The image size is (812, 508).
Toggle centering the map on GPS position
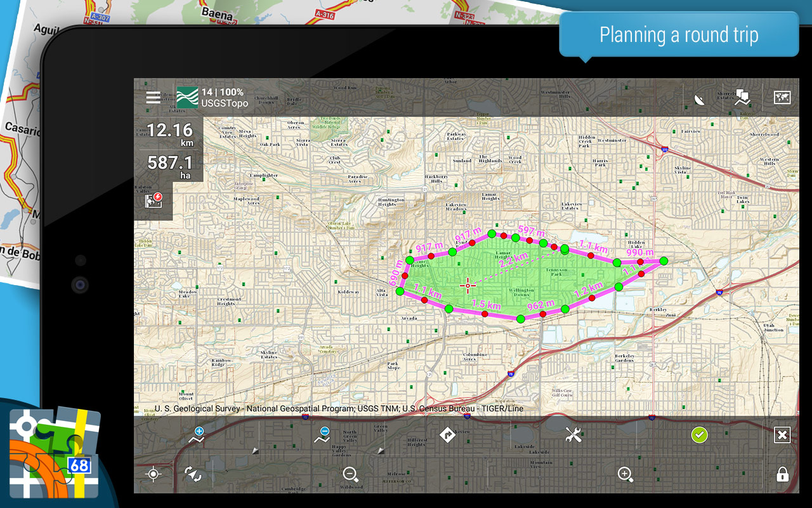(x=153, y=474)
